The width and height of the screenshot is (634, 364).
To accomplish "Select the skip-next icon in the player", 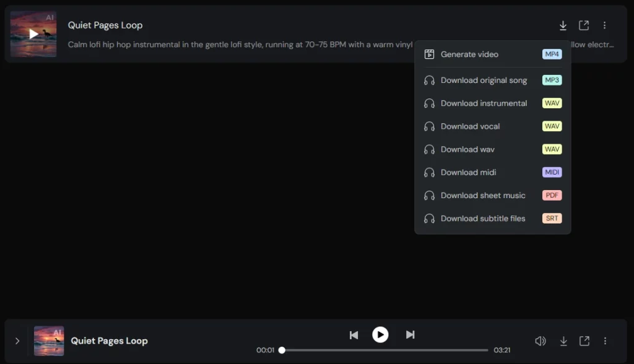I will click(x=410, y=334).
